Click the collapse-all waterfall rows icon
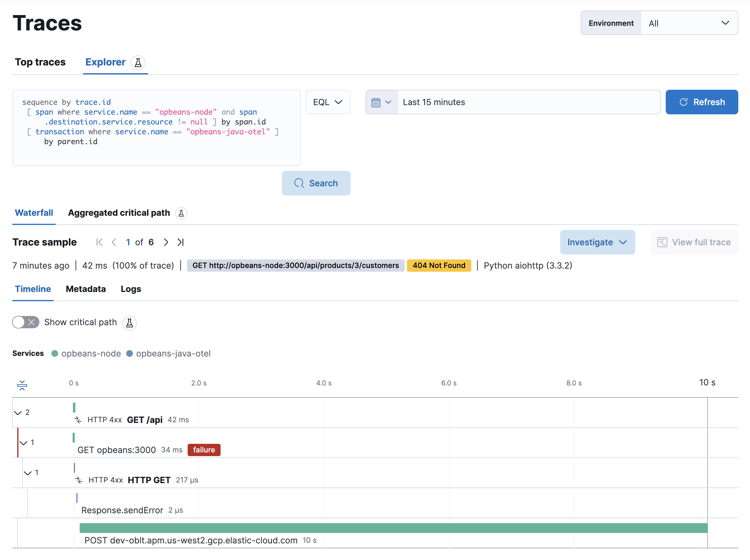The height and width of the screenshot is (560, 750). [22, 385]
